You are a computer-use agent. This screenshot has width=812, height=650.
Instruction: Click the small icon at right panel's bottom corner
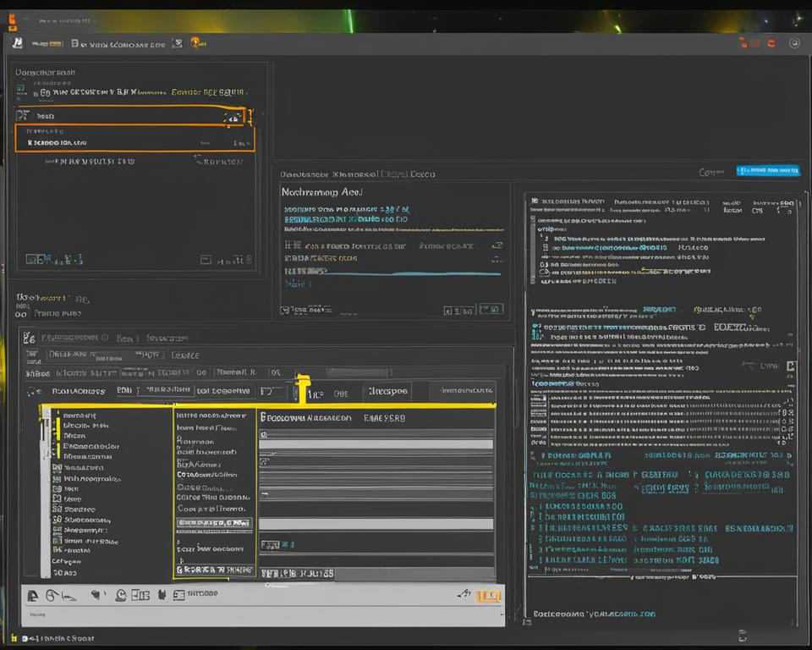[742, 633]
